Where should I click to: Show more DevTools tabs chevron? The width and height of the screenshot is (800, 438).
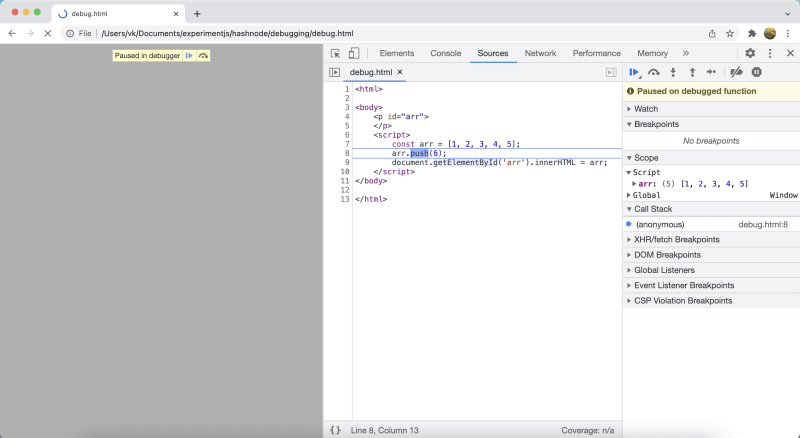686,53
